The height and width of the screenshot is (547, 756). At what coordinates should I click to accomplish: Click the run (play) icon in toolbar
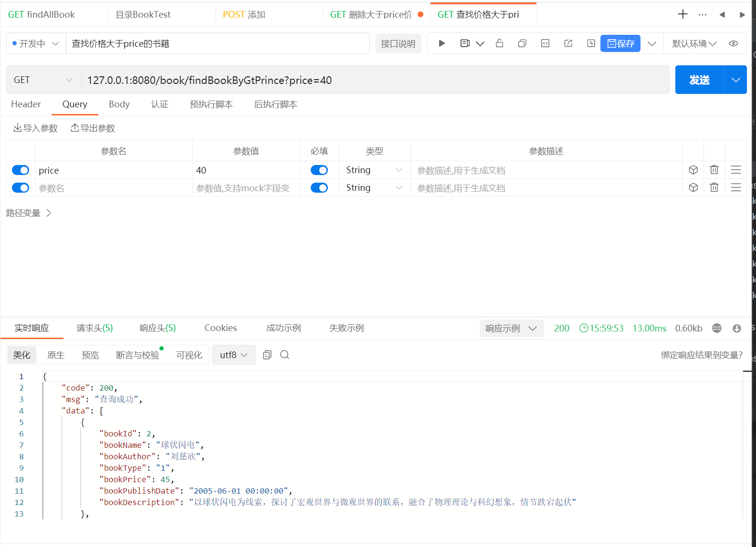(x=442, y=43)
